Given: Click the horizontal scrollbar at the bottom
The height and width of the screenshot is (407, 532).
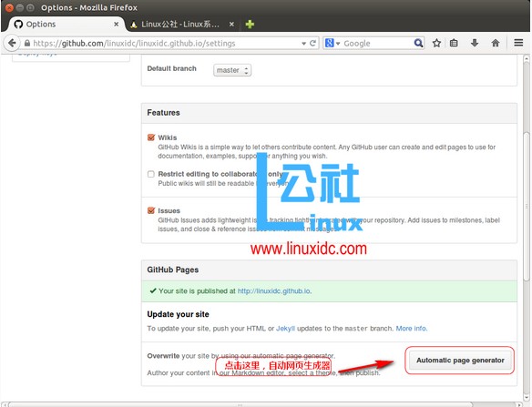Looking at the screenshot, I should tap(240, 404).
